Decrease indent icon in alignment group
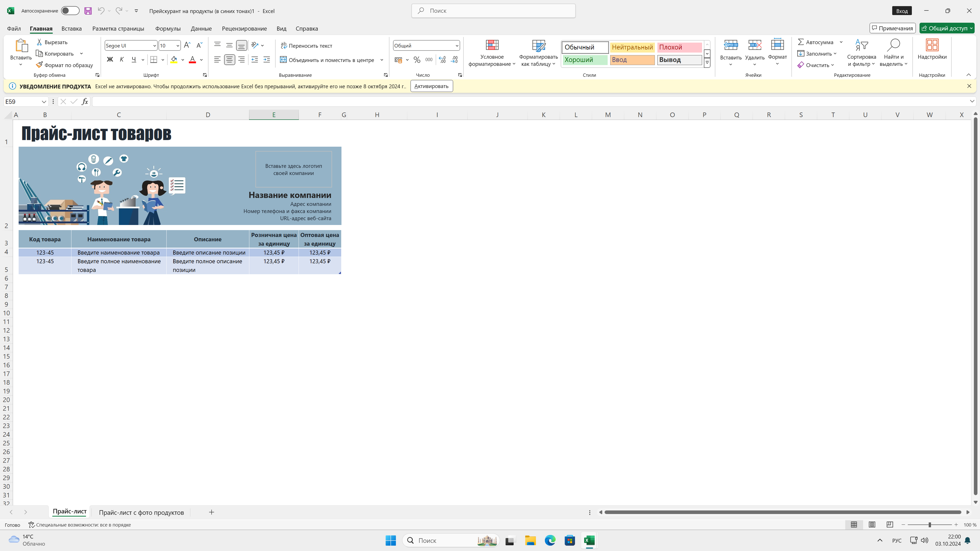 tap(255, 60)
